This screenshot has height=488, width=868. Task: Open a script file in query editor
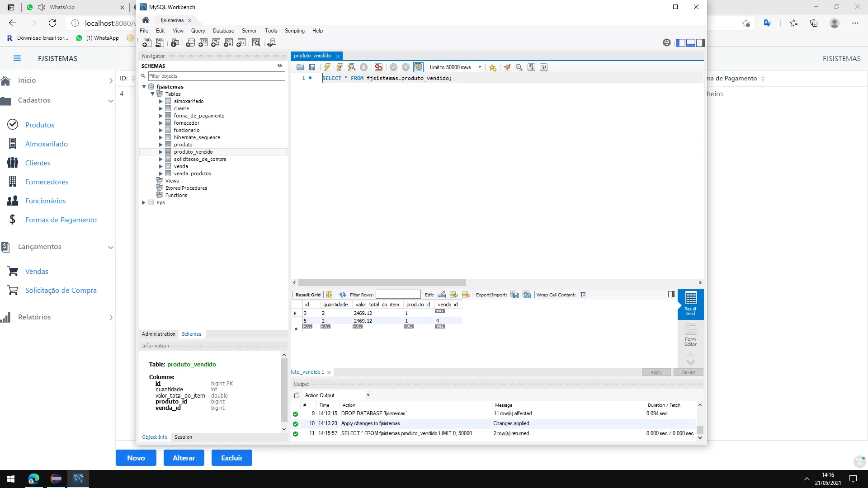pyautogui.click(x=300, y=67)
